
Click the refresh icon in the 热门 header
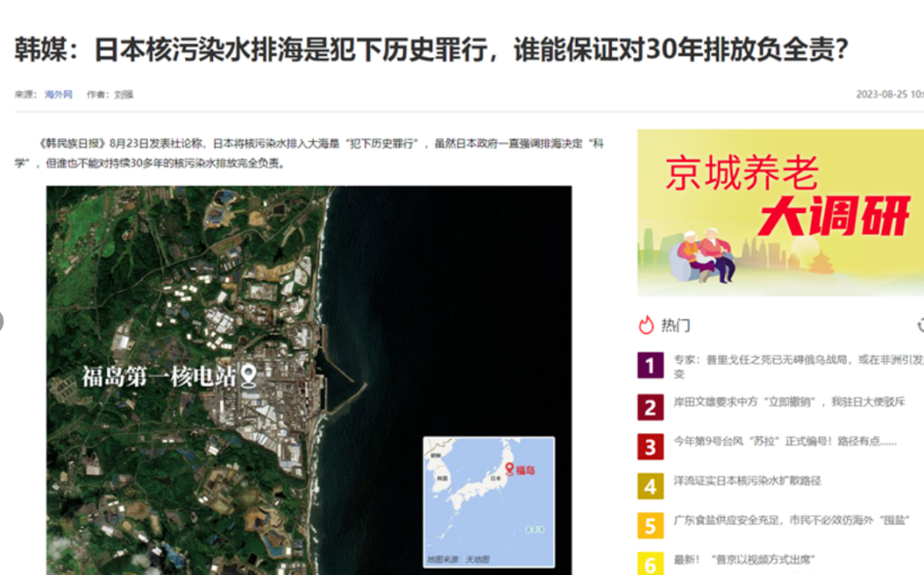[x=920, y=325]
